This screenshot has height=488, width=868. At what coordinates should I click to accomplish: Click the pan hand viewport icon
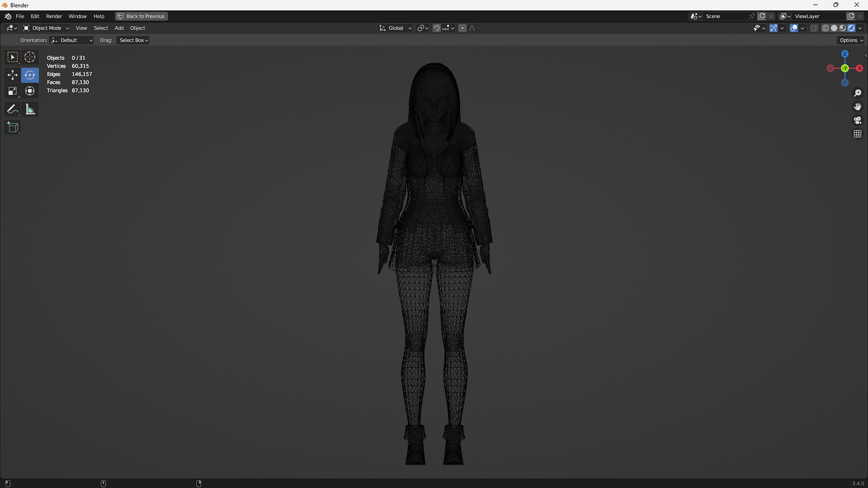click(x=858, y=106)
